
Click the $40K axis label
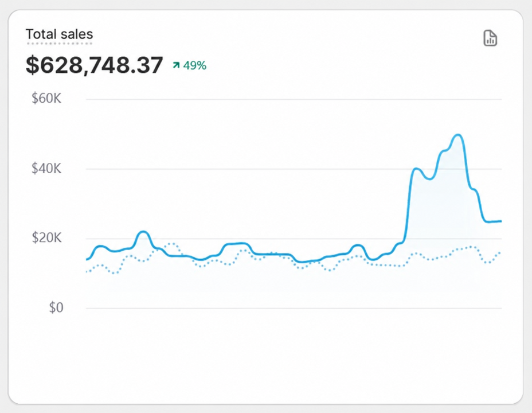pos(46,168)
